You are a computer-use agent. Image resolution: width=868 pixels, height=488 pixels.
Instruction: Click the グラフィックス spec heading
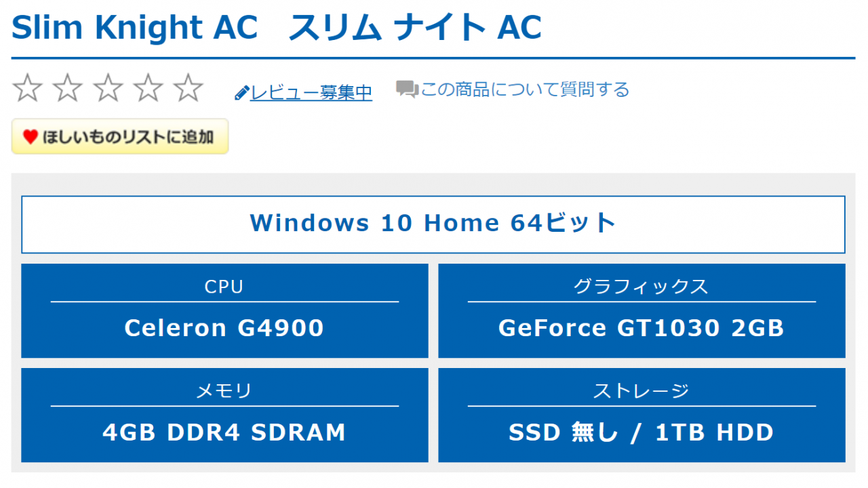click(x=642, y=287)
